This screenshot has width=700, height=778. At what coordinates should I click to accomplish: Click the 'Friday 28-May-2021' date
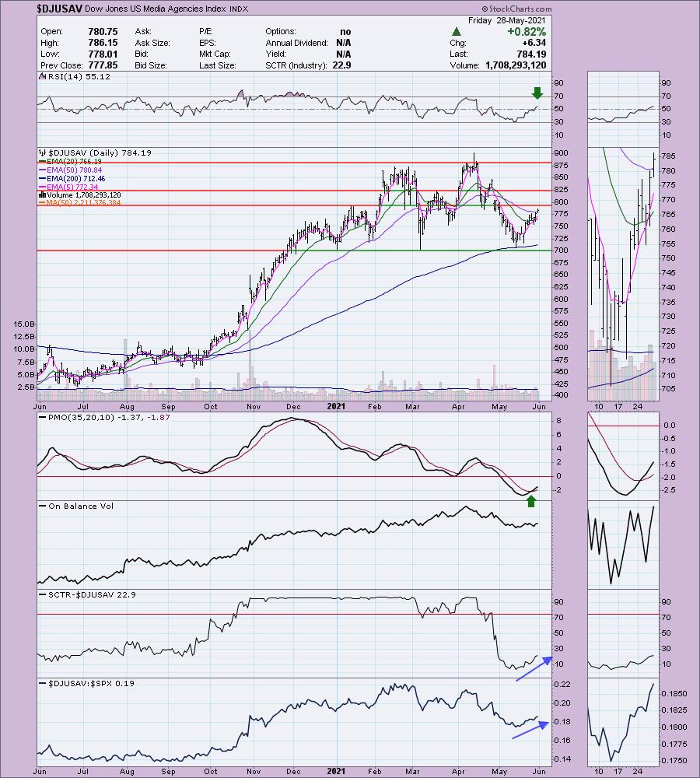[506, 20]
